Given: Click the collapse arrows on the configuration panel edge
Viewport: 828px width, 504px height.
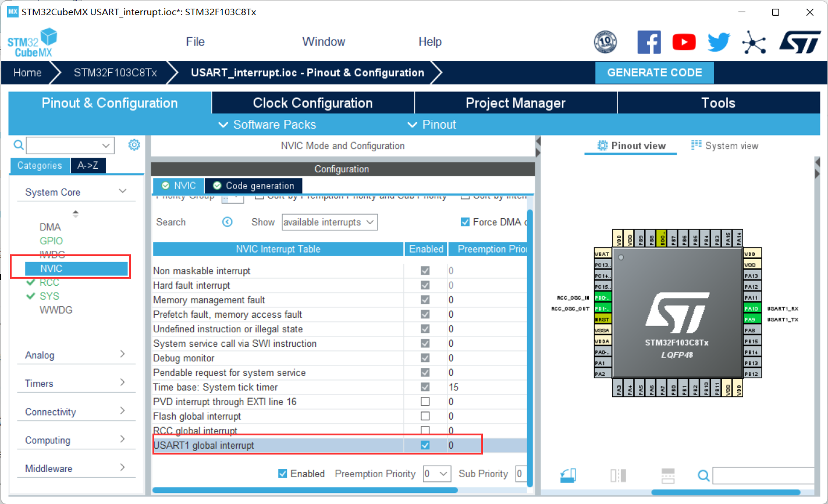Looking at the screenshot, I should pyautogui.click(x=538, y=147).
